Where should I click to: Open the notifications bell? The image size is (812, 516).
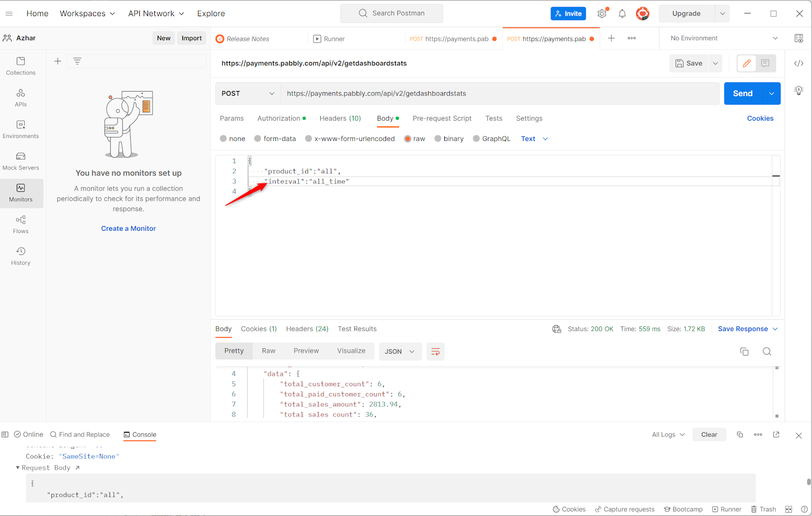tap(622, 13)
